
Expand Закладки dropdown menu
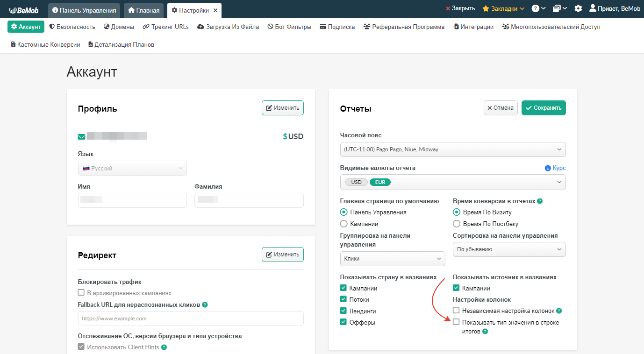(x=522, y=8)
